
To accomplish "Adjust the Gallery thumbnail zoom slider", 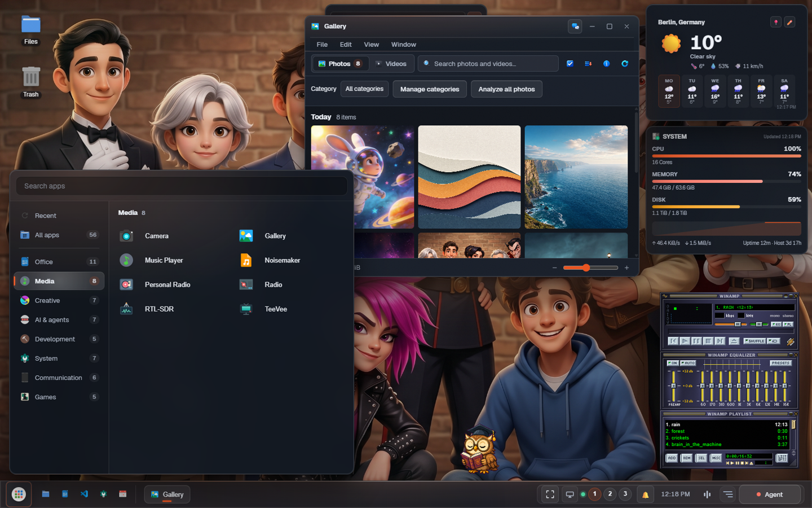I will click(x=590, y=268).
